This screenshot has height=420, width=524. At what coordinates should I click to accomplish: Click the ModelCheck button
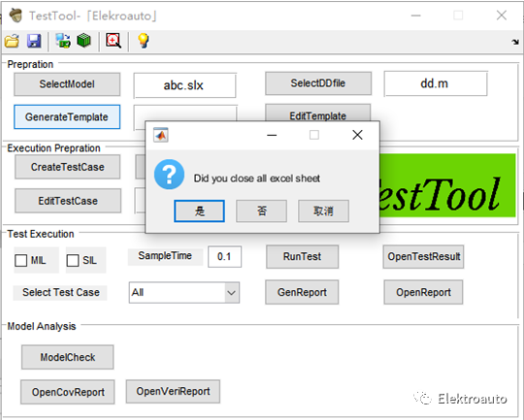(x=68, y=357)
